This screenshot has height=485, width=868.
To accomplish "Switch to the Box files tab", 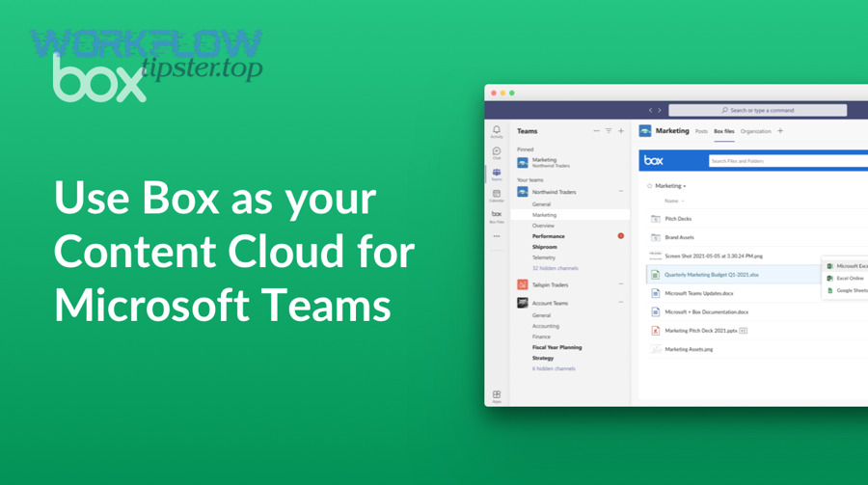I will [724, 132].
